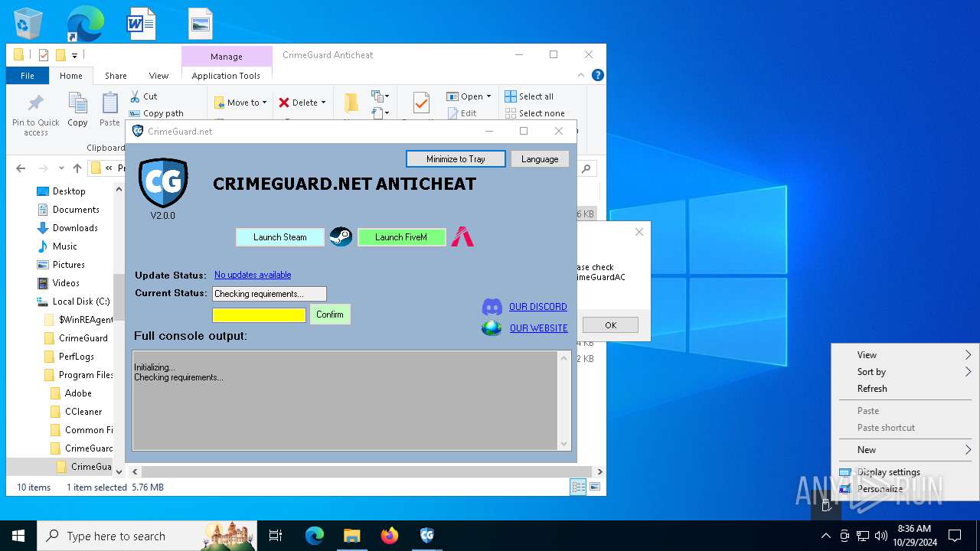Open Application Tools tab
This screenshot has width=980, height=551.
(x=226, y=76)
